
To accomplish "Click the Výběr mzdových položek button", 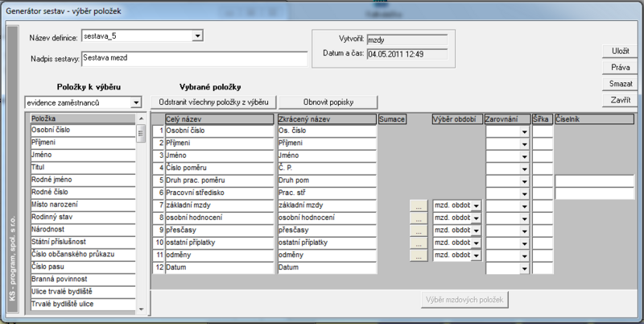I will click(464, 300).
